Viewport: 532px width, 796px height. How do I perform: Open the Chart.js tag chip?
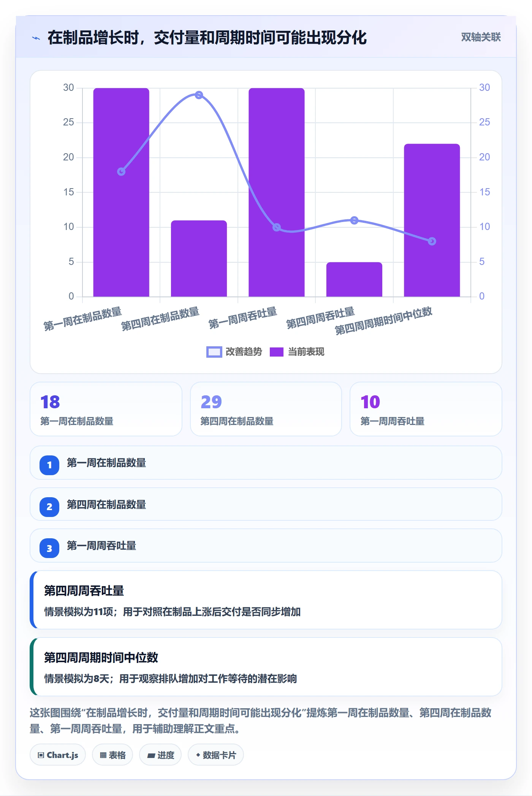pos(58,755)
